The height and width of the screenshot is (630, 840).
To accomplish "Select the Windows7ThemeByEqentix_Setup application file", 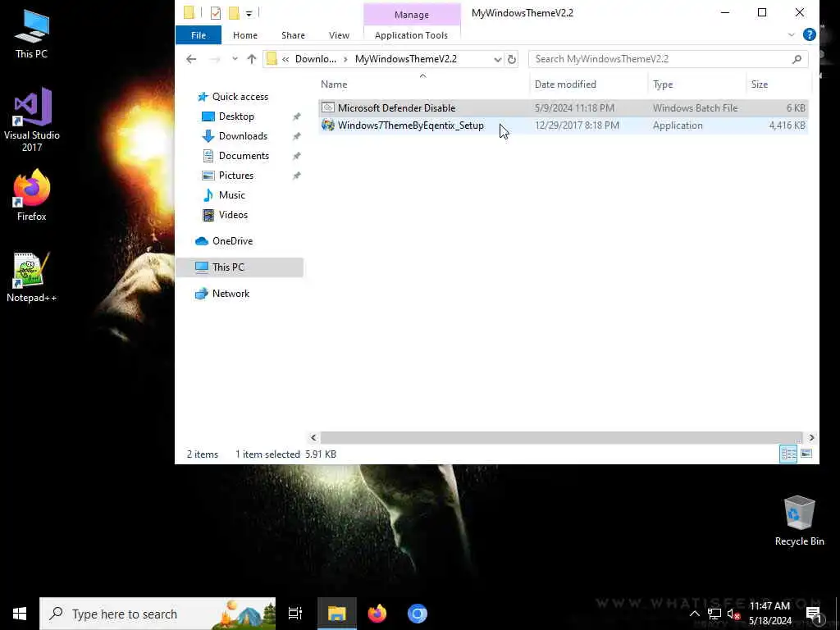I will (563, 126).
